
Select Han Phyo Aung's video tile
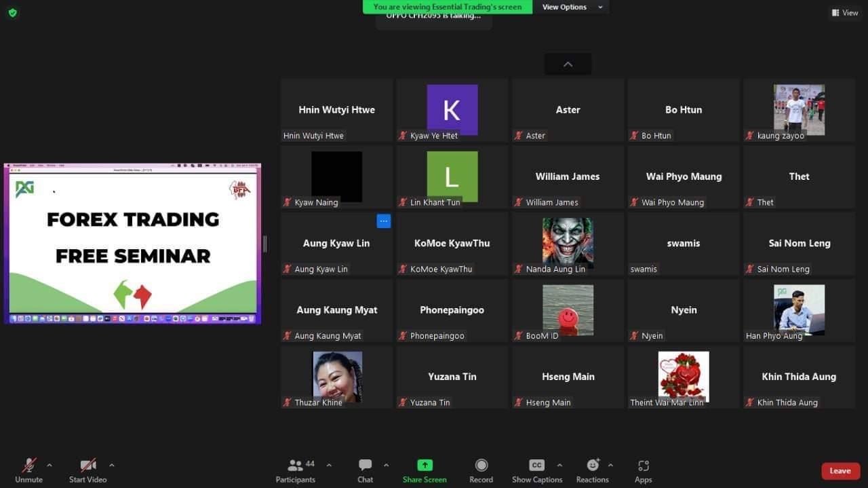pyautogui.click(x=799, y=309)
